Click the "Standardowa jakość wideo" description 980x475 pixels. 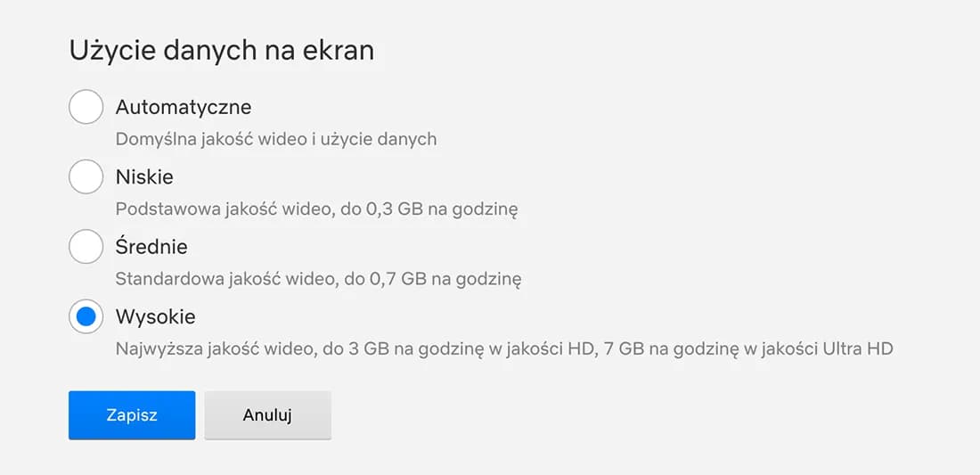tap(318, 279)
